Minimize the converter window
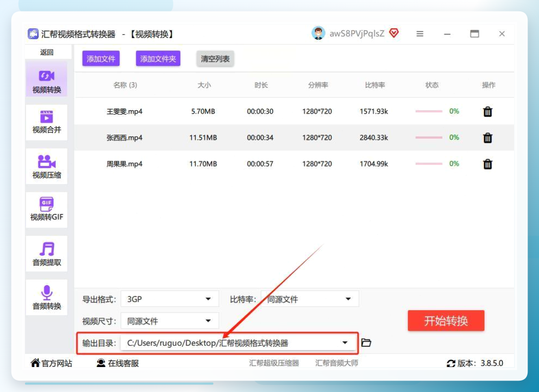This screenshot has height=392, width=539. 447,34
